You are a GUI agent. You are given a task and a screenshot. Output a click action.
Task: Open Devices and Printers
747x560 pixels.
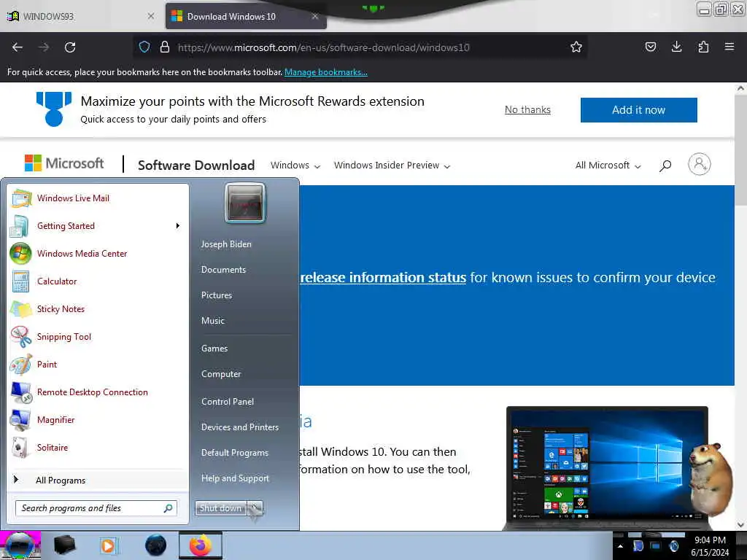point(239,427)
